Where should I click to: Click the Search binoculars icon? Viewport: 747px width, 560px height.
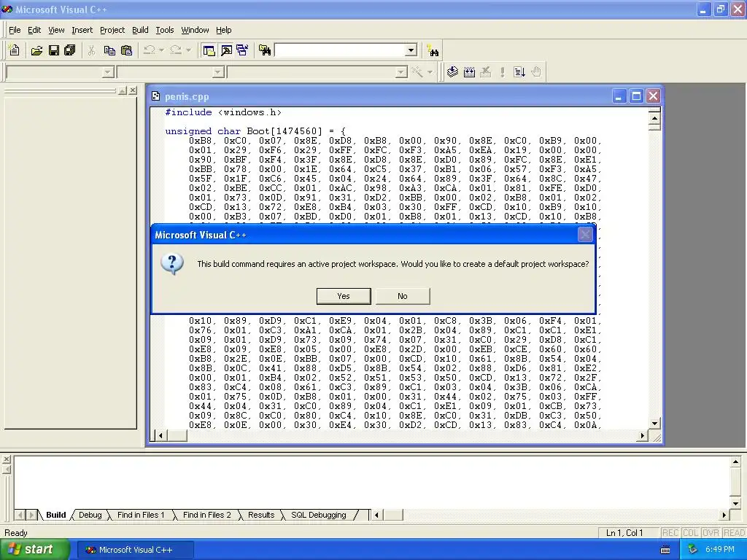[433, 50]
